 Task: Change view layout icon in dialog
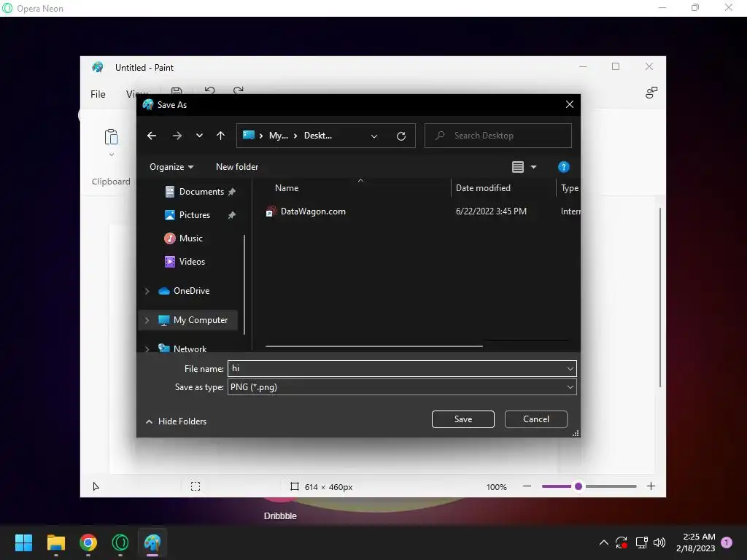pos(518,167)
